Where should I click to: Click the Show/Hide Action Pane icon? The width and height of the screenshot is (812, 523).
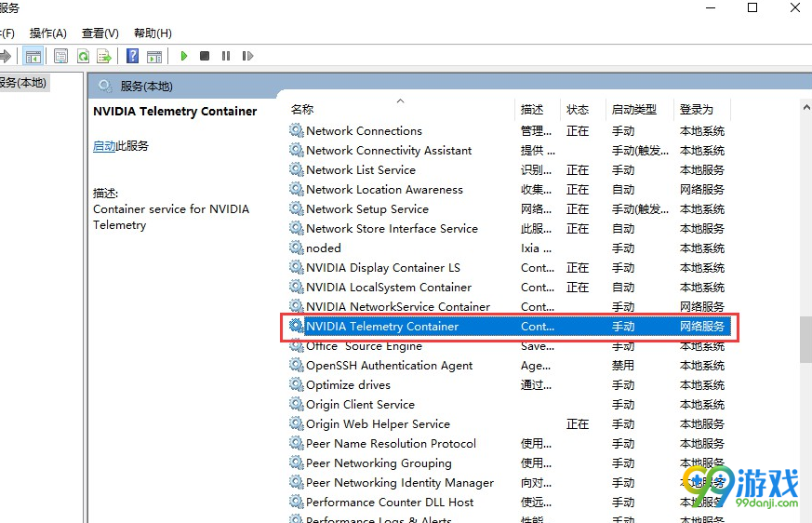click(154, 56)
